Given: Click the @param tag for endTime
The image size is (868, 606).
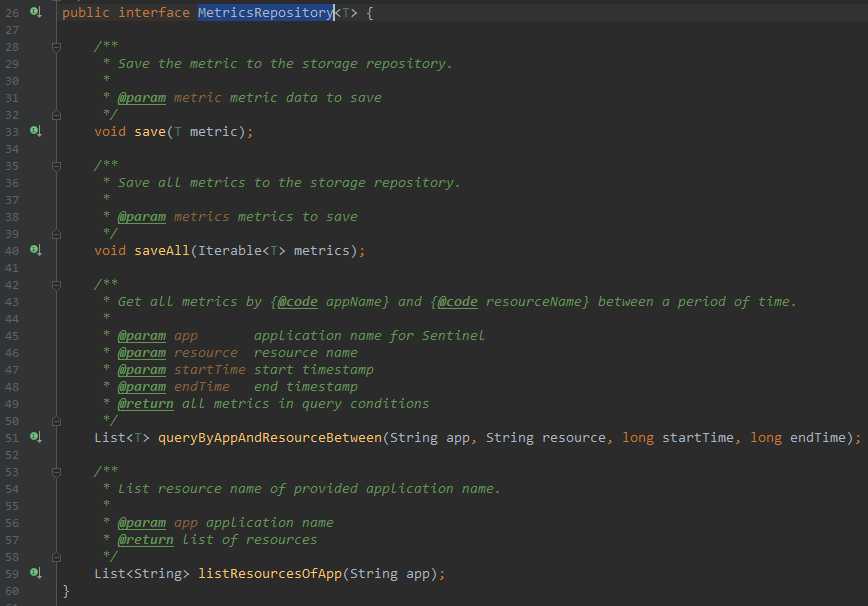Looking at the screenshot, I should (142, 387).
